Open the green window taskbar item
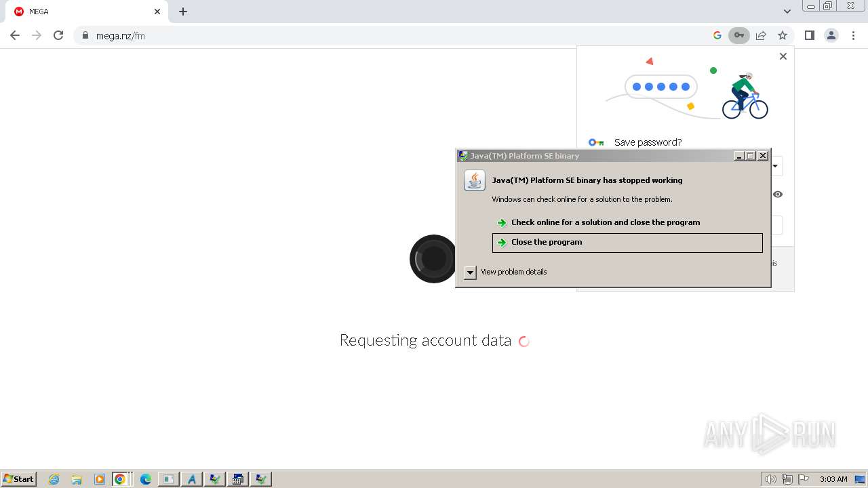Screen dimensions: 868x488 coord(168,479)
